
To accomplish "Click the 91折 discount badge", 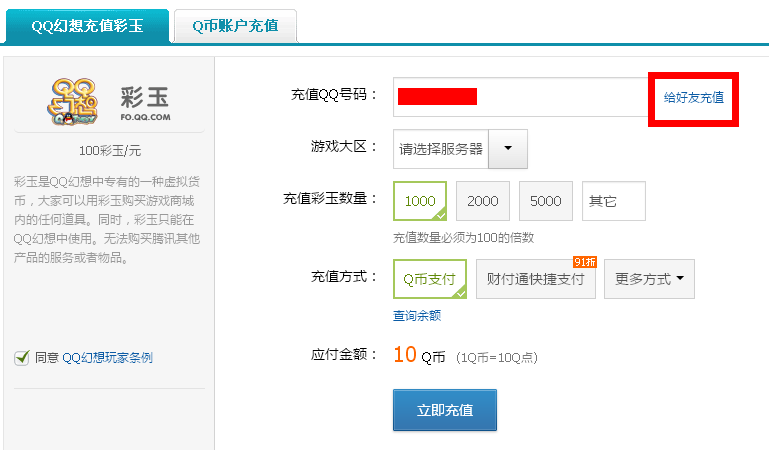I will pyautogui.click(x=584, y=262).
